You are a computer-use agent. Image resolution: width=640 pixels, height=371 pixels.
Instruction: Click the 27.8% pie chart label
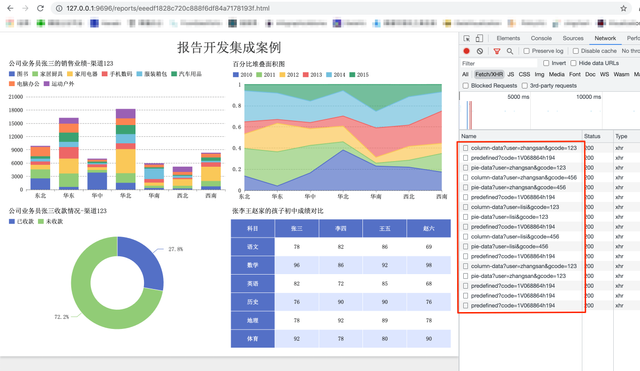pos(176,249)
